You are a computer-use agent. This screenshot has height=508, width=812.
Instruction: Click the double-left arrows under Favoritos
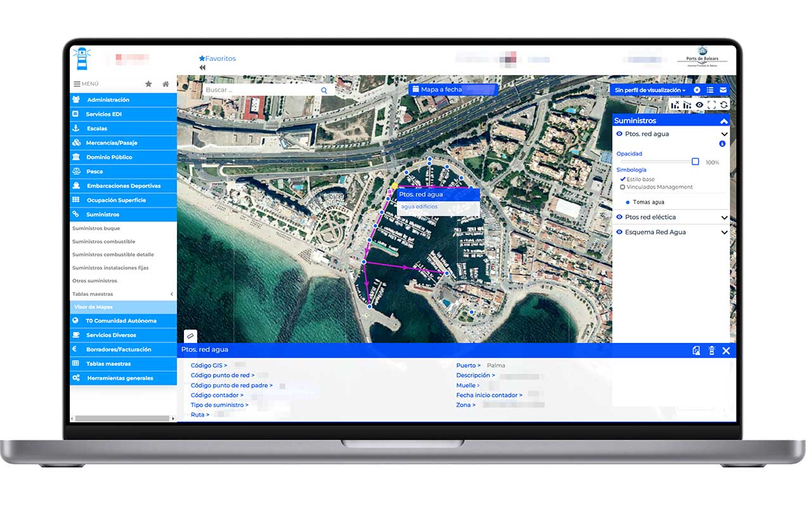[202, 67]
